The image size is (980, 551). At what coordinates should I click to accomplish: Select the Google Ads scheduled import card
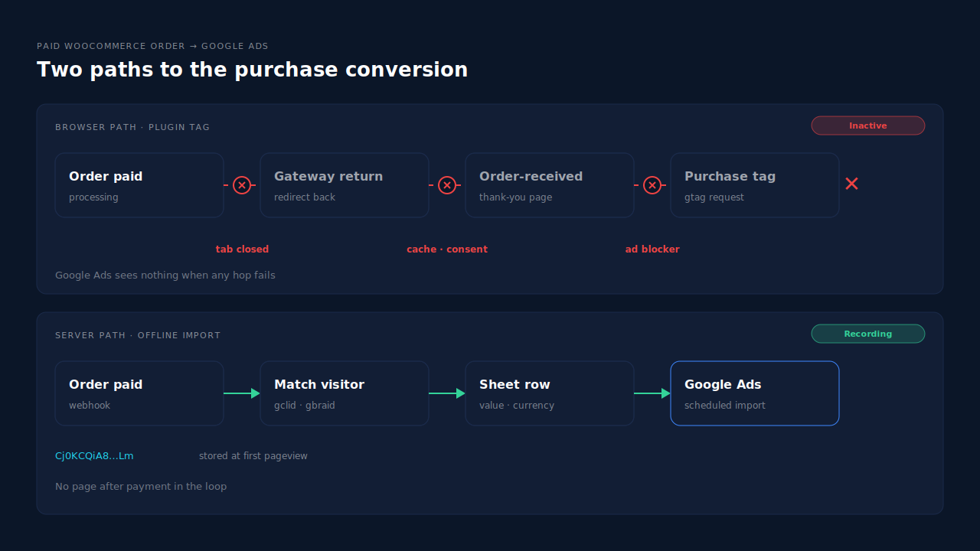[755, 393]
